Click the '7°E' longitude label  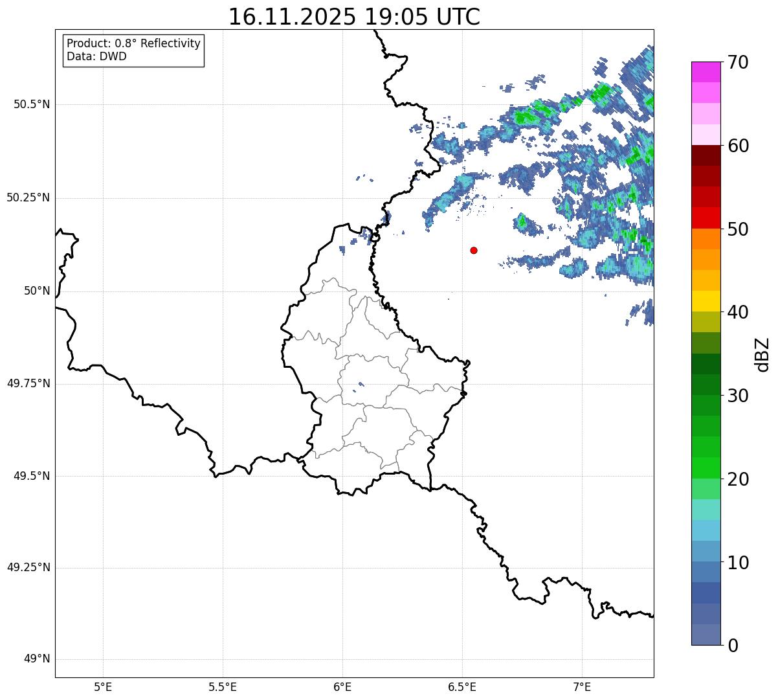pos(582,686)
